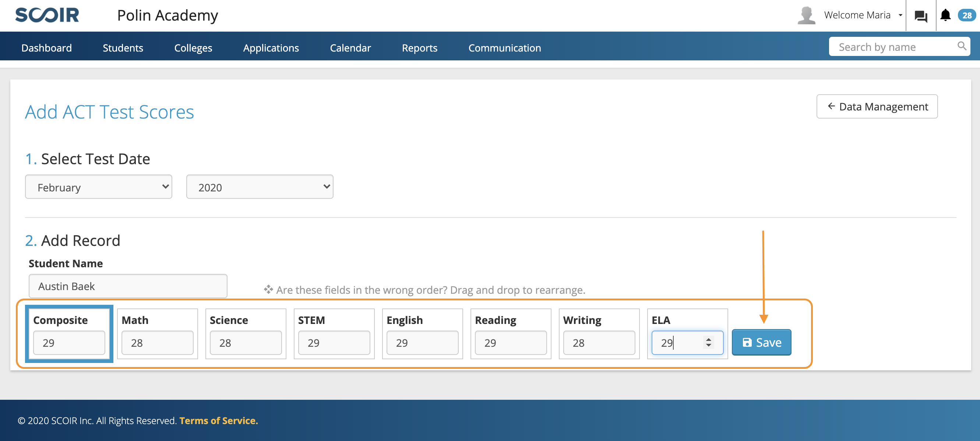Click the Student Name input field
The height and width of the screenshot is (441, 980).
click(128, 286)
